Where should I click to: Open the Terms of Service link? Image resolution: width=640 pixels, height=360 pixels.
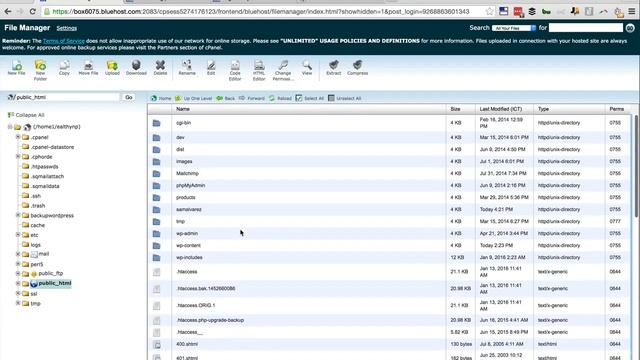[64, 41]
